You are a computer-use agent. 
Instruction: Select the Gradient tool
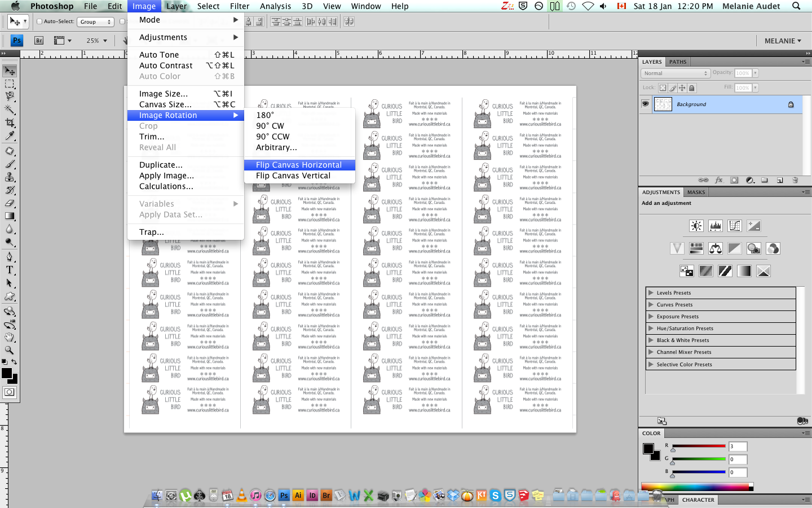[10, 216]
